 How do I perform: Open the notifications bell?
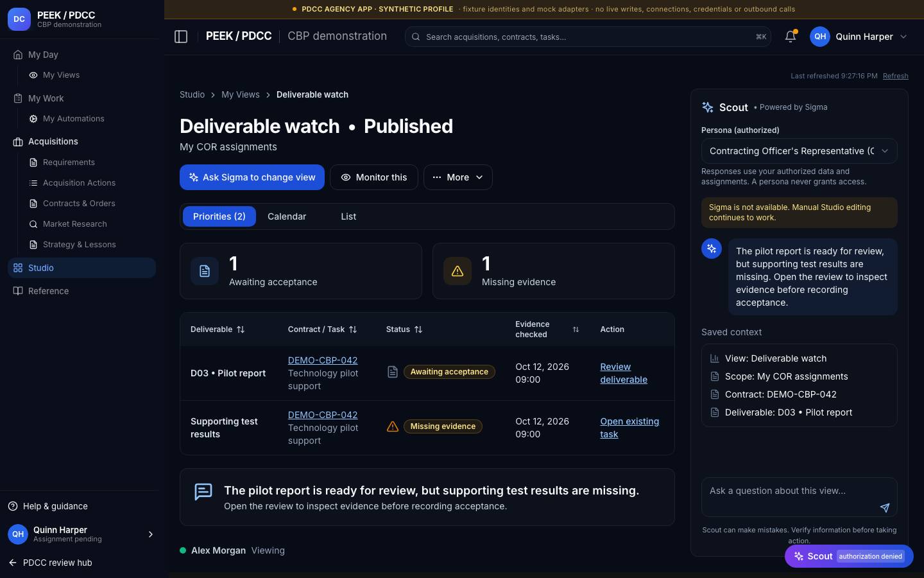tap(791, 37)
